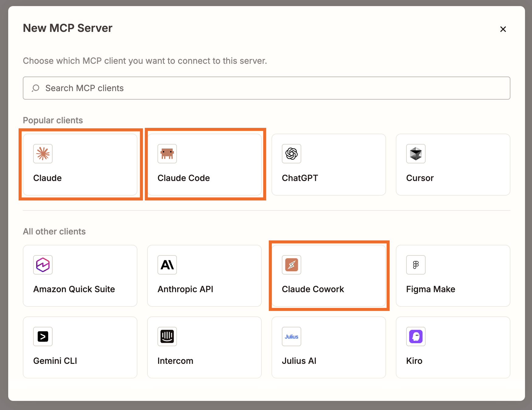Pick the ChatGPT client label
Image resolution: width=532 pixels, height=410 pixels.
[300, 178]
